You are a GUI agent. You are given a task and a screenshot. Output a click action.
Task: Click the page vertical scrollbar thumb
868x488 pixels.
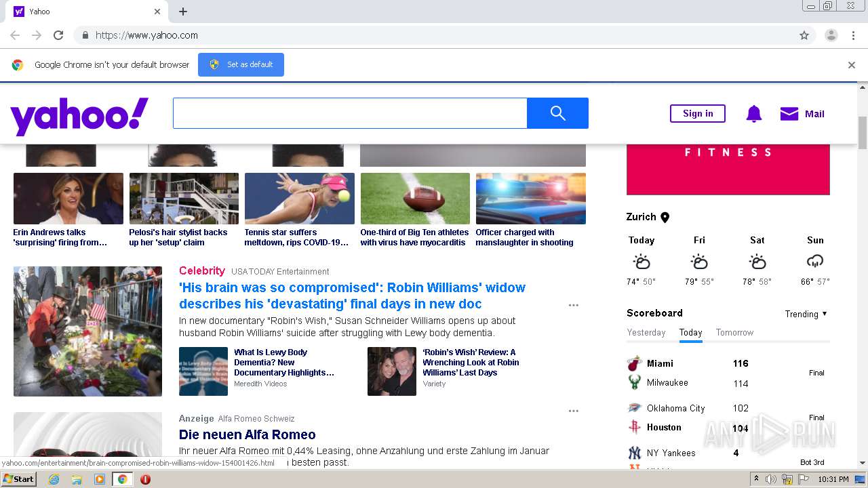pyautogui.click(x=863, y=133)
